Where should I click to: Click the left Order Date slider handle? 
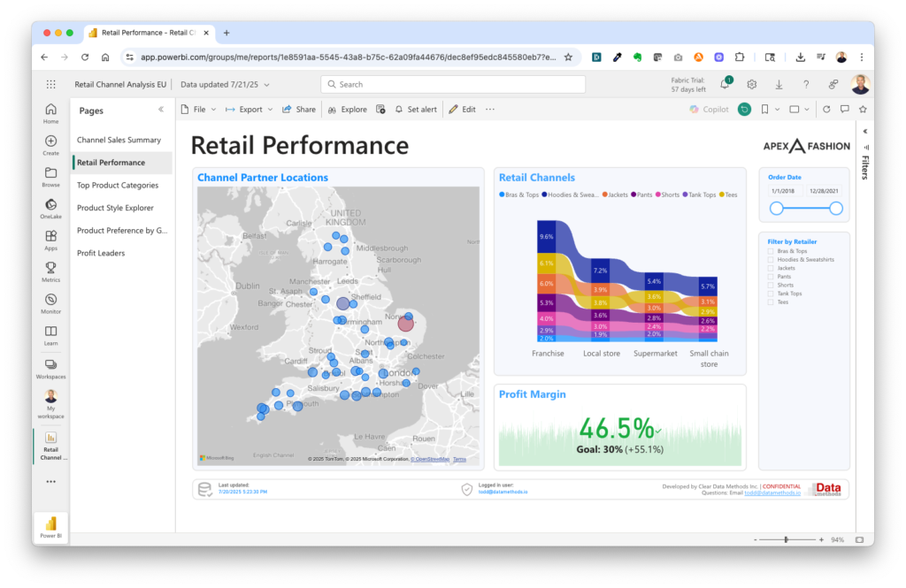[x=776, y=208]
